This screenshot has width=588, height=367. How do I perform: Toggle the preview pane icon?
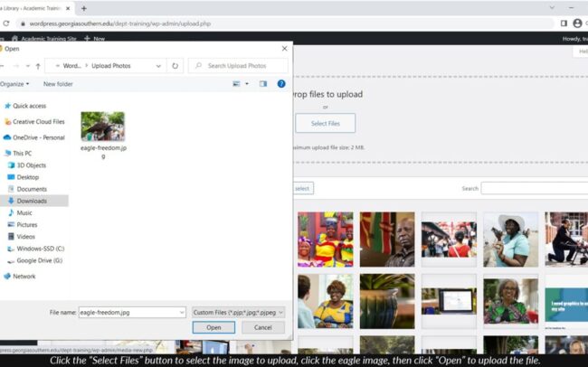(263, 84)
